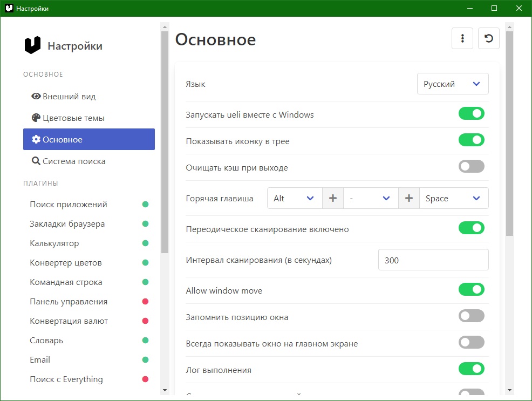Open the Язык dropdown showing Русский
The image size is (532, 401).
(453, 84)
